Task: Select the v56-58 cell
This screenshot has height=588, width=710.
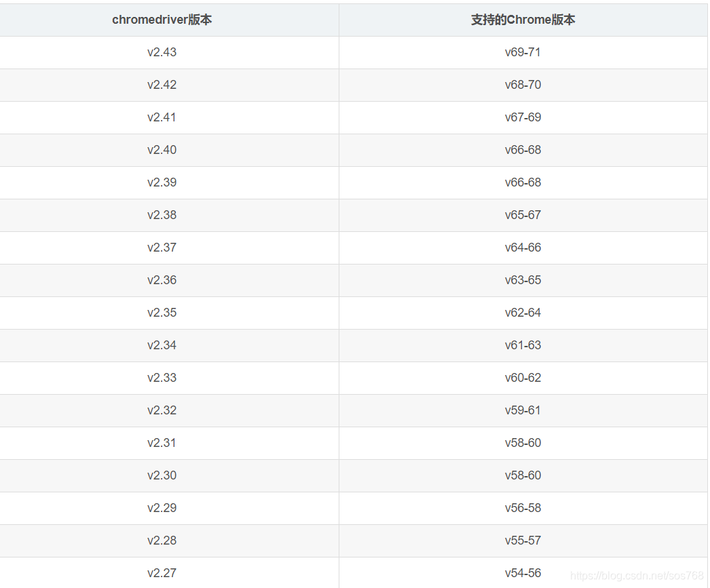Action: (x=523, y=509)
